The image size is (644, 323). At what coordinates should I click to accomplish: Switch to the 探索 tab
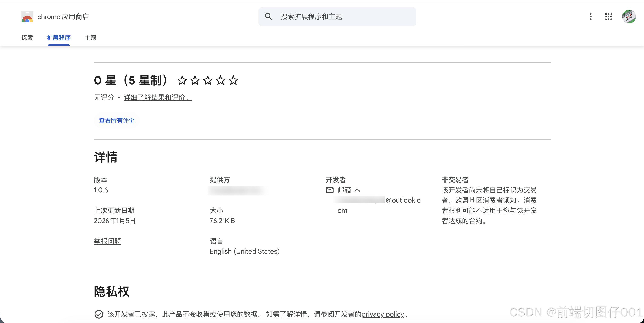(27, 38)
